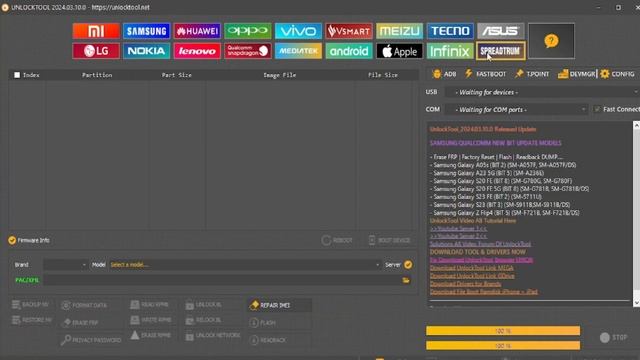Open the DEVMGR tab
Viewport: 640px width, 360px height.
pos(576,74)
